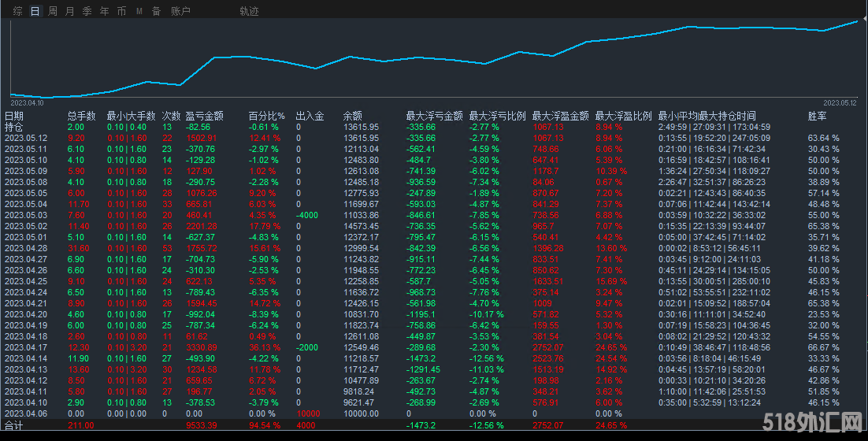Click the 合计 totals row label
Viewport: 868px width, 441px height.
(x=14, y=425)
